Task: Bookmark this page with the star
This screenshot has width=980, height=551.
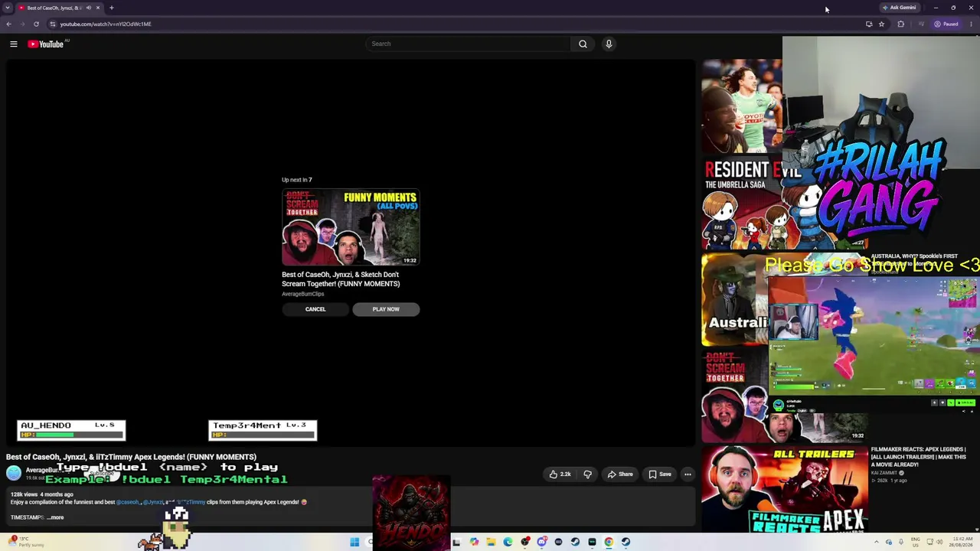Action: pyautogui.click(x=881, y=24)
